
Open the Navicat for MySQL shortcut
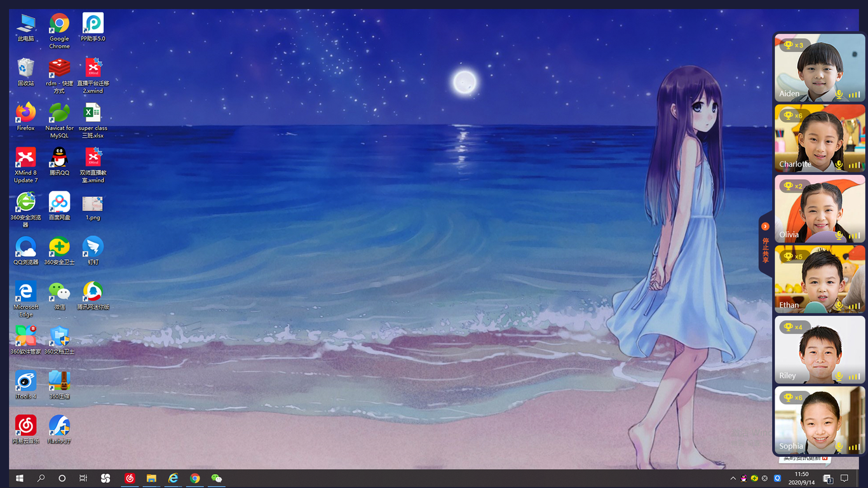59,120
